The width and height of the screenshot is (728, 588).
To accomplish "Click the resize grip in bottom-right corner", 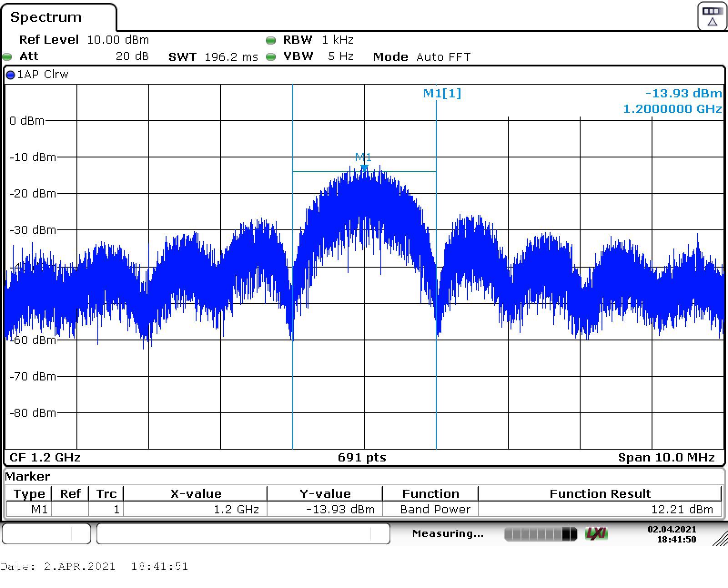I will [719, 538].
